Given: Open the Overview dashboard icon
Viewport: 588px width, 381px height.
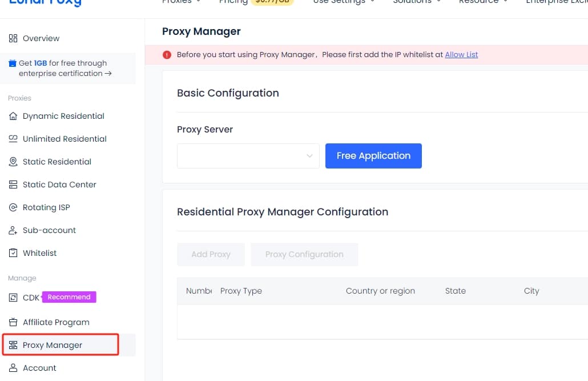Looking at the screenshot, I should point(13,38).
